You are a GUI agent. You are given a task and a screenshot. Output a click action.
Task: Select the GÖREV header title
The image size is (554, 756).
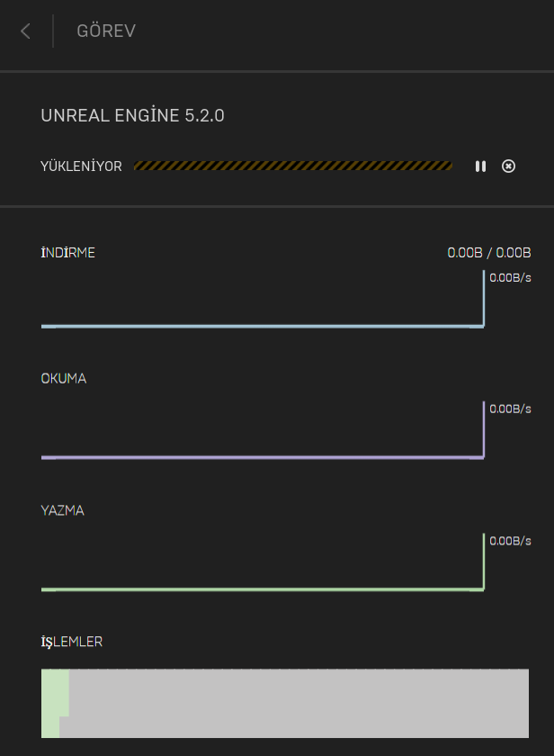point(106,31)
